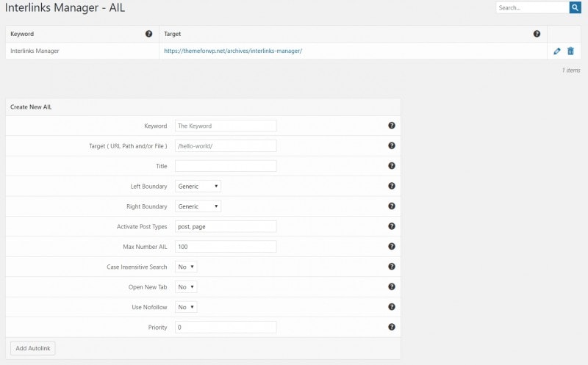Focus the Keyword input field

click(x=226, y=126)
